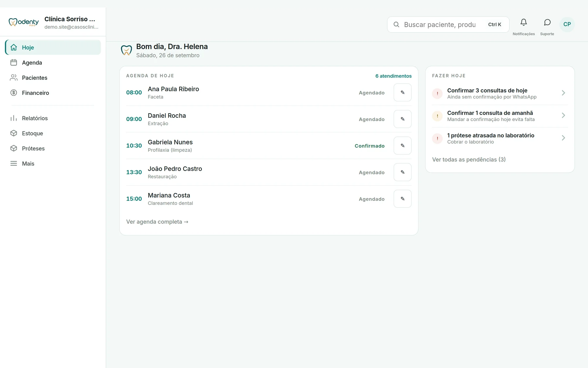This screenshot has width=588, height=368.
Task: Open Pacientes in the sidebar
Action: [x=53, y=78]
